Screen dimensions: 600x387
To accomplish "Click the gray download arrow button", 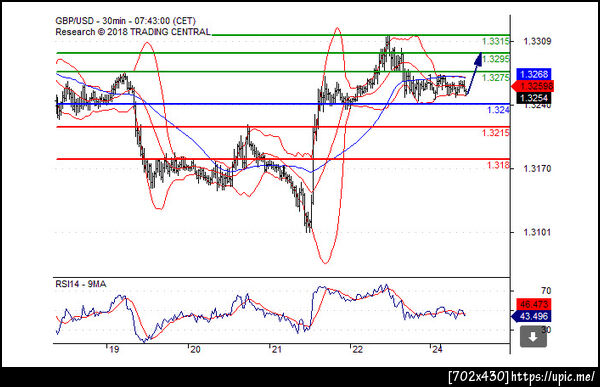I will pyautogui.click(x=533, y=337).
